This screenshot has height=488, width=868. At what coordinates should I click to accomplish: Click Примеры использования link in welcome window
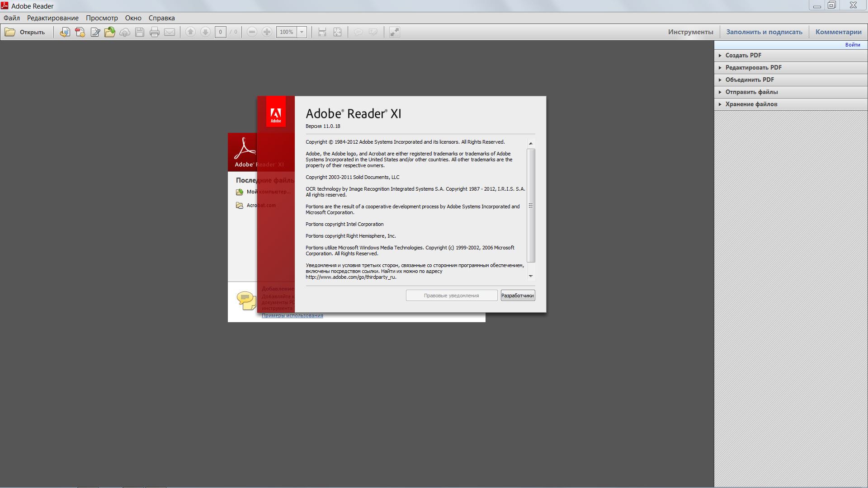[x=292, y=315]
